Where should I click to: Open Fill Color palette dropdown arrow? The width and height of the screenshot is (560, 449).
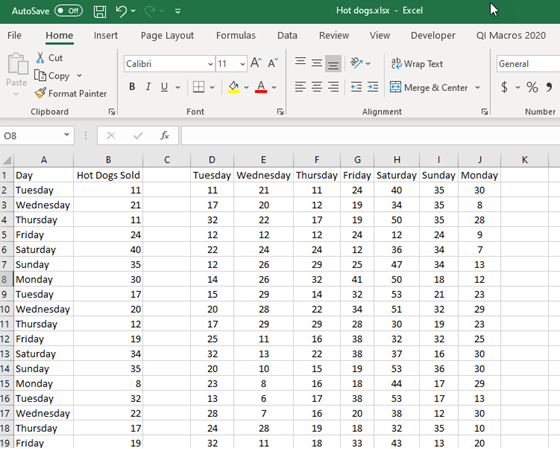point(246,87)
